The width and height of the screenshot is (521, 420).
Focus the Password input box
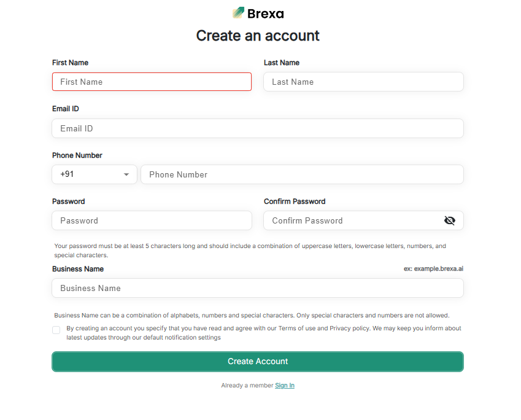pos(152,220)
